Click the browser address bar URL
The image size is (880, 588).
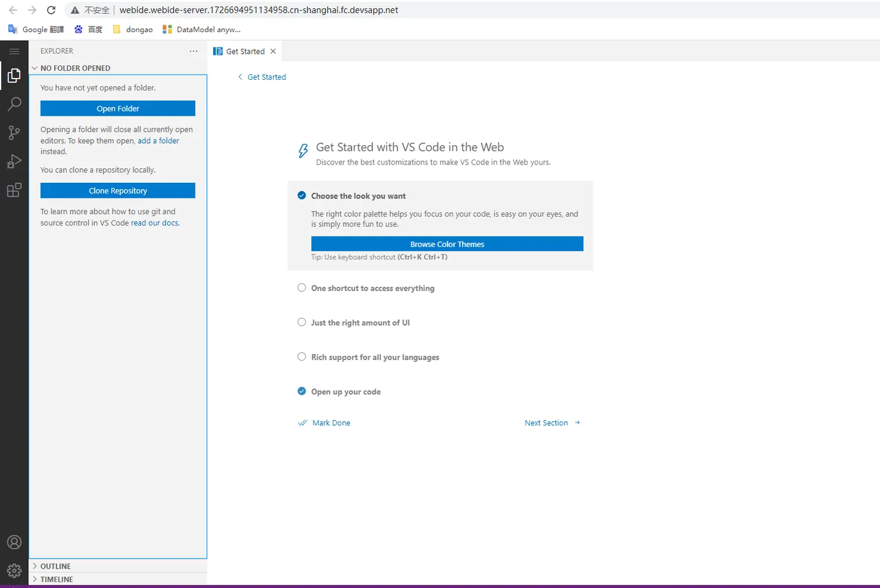click(258, 10)
